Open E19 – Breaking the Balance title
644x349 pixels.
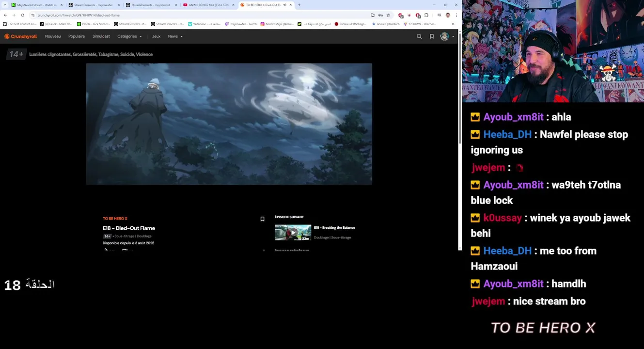(334, 228)
